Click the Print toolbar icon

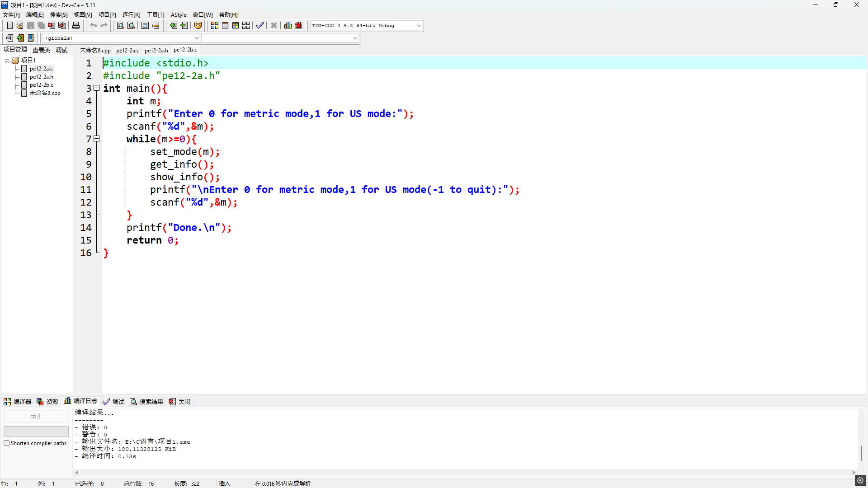click(x=76, y=25)
